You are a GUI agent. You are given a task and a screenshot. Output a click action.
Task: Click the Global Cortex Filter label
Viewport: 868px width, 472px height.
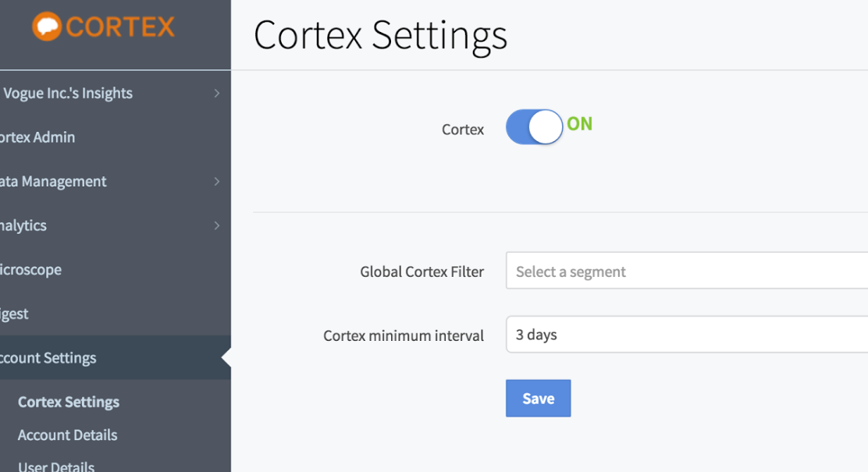click(422, 271)
